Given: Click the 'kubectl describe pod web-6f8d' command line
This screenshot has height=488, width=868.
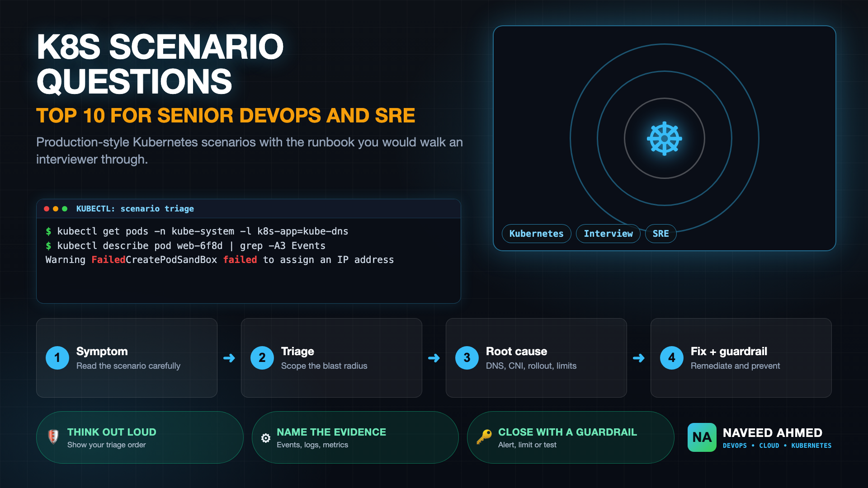Looking at the screenshot, I should tap(185, 246).
